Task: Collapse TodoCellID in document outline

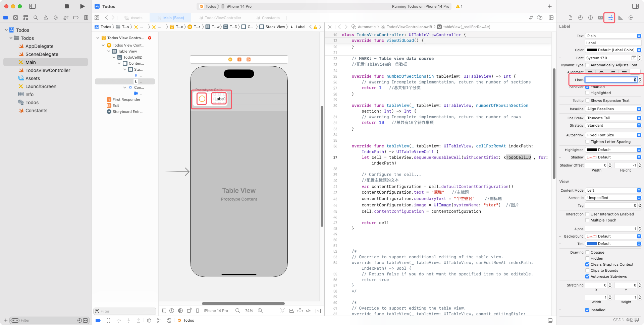Action: (114, 57)
